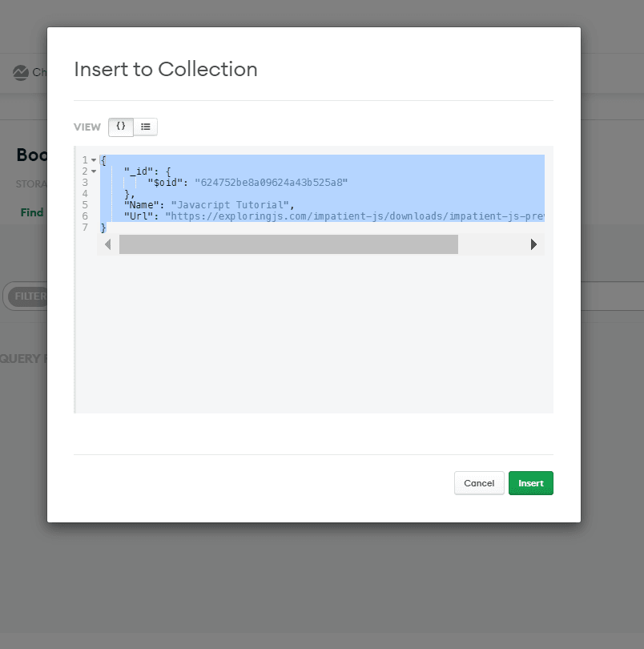644x649 pixels.
Task: Click the scrollbar right arrow in editor
Action: 533,244
